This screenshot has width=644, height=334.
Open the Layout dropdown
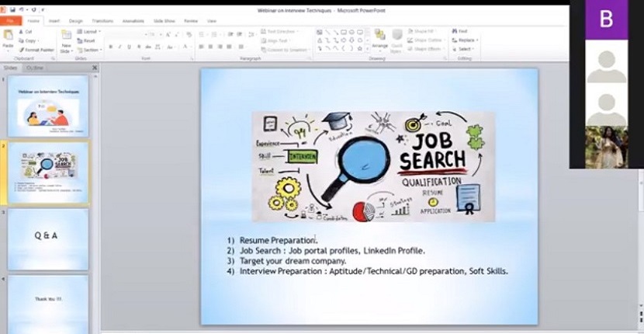[x=88, y=32]
